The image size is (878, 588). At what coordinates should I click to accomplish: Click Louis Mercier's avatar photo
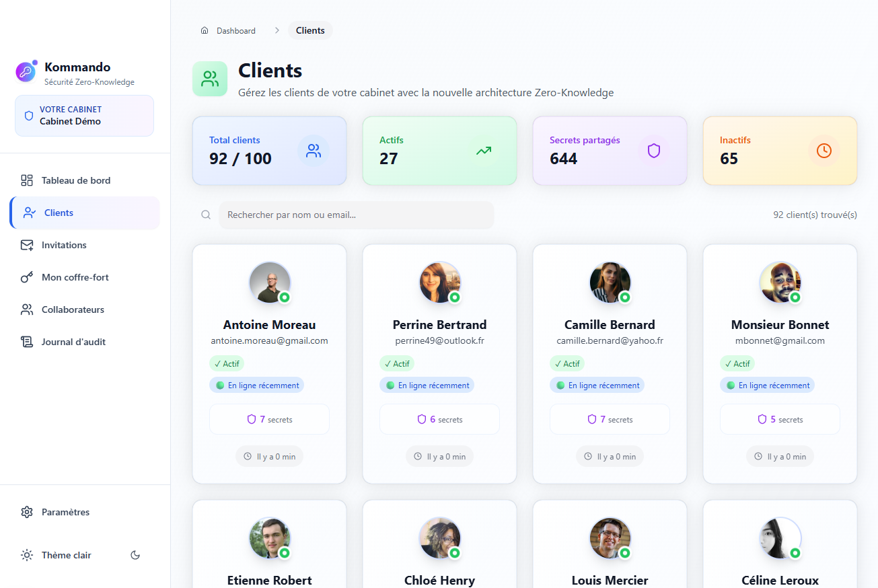click(x=610, y=538)
